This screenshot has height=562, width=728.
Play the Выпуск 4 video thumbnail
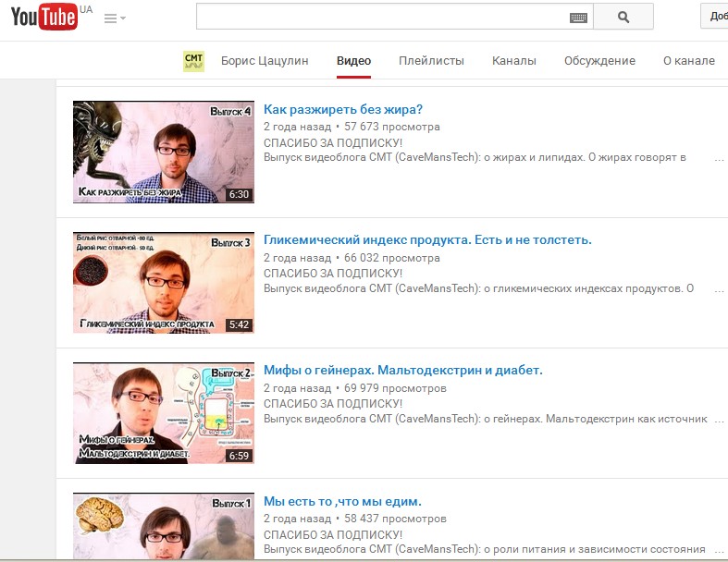164,152
